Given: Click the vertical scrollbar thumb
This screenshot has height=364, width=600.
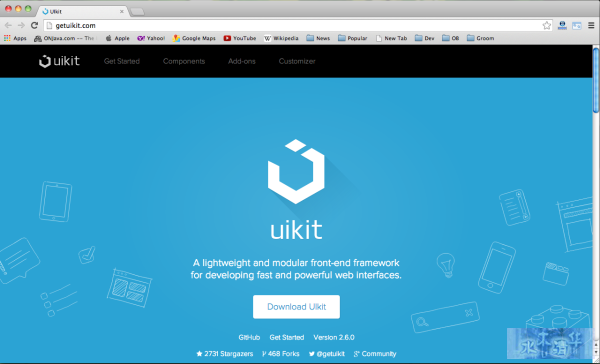Looking at the screenshot, I should pyautogui.click(x=596, y=80).
